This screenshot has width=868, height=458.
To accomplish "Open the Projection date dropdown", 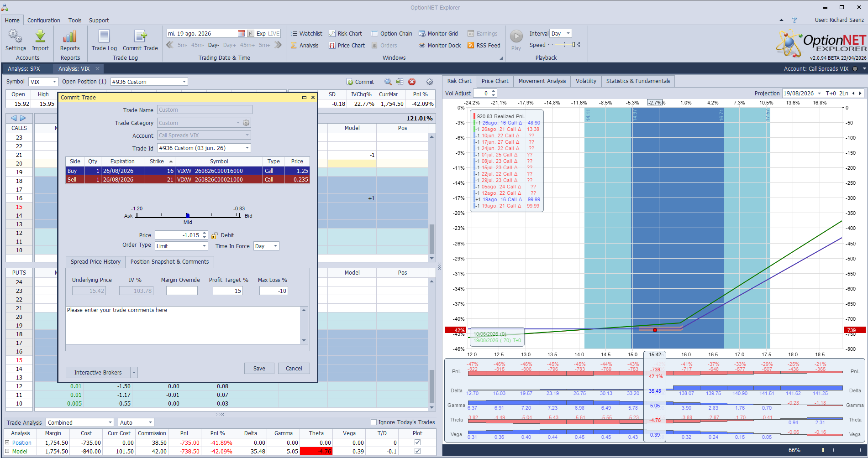I will 819,93.
